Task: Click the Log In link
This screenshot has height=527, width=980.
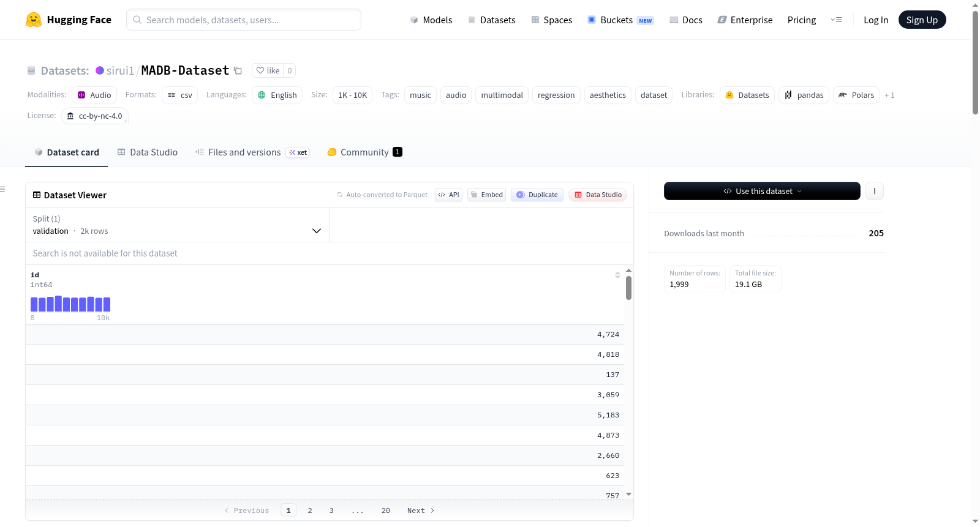Action: (876, 20)
